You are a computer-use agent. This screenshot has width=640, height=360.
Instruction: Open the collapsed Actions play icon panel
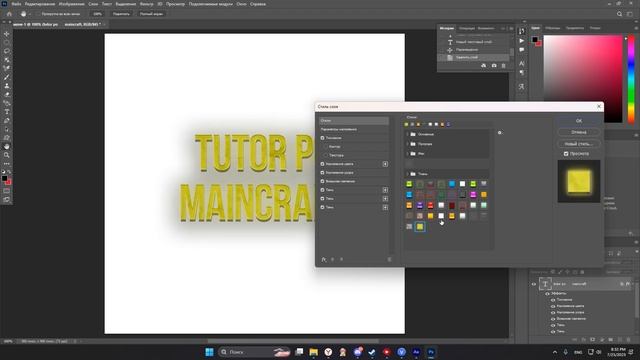point(522,41)
